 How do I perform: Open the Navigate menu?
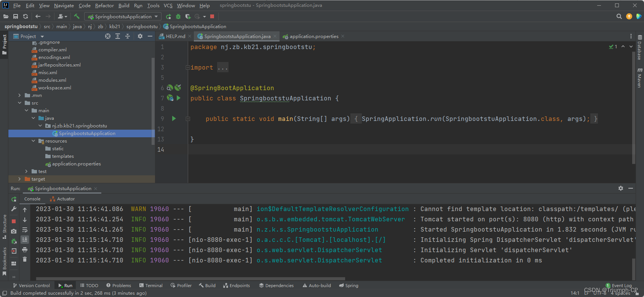click(64, 5)
